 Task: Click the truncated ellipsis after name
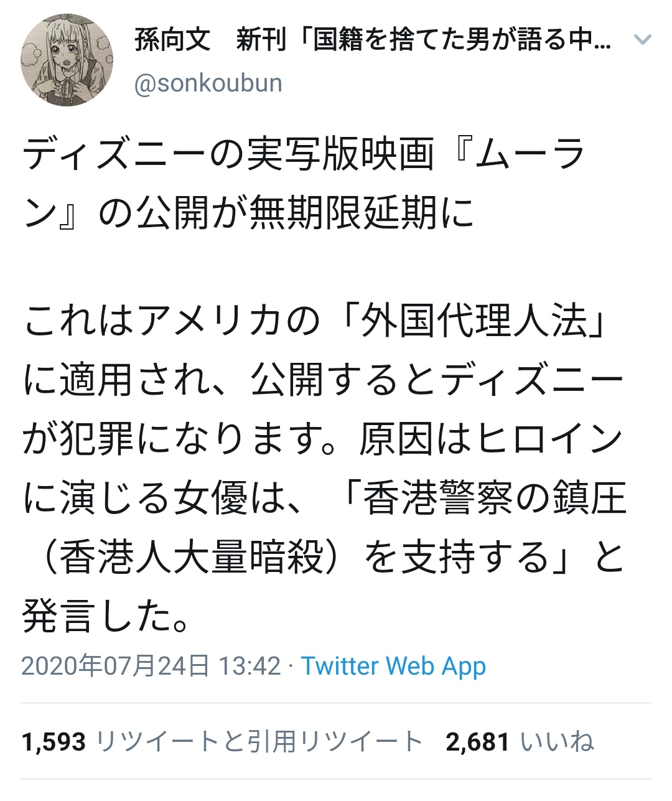(x=603, y=41)
